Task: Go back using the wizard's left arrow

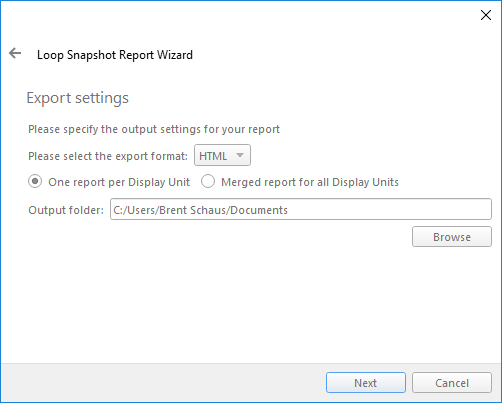Action: pyautogui.click(x=15, y=53)
